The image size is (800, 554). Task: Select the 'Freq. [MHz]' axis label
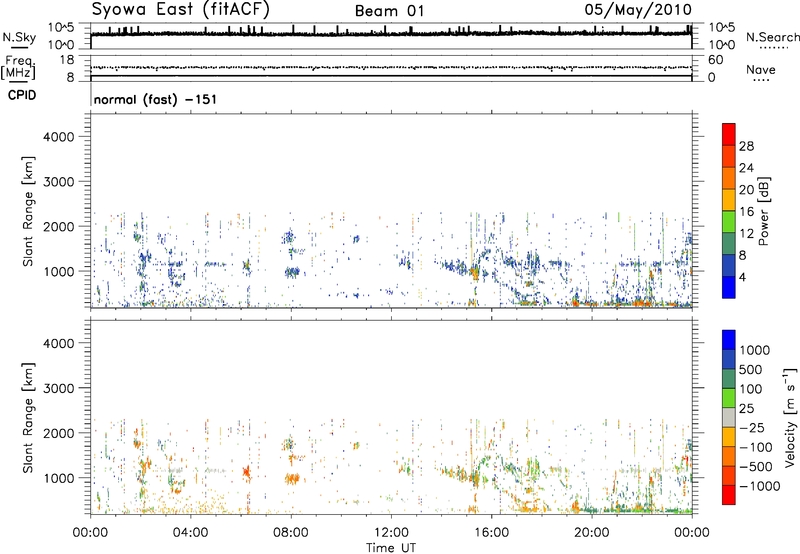click(18, 67)
